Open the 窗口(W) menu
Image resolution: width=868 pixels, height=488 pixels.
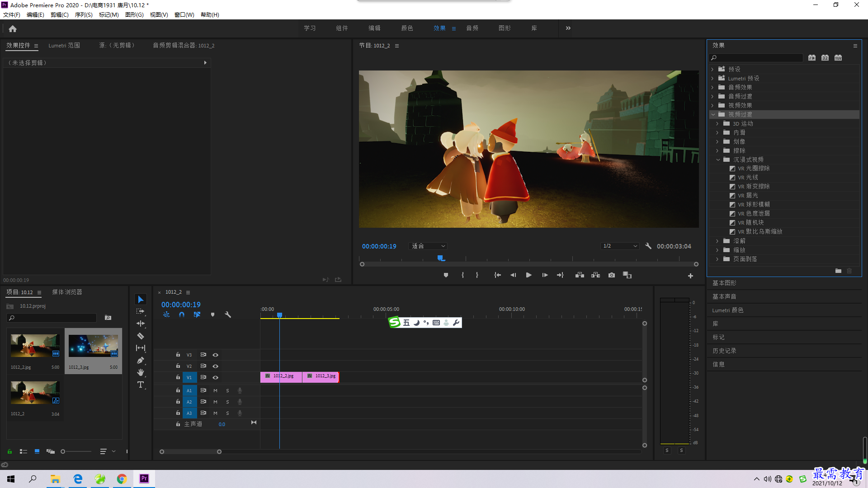[x=184, y=15]
